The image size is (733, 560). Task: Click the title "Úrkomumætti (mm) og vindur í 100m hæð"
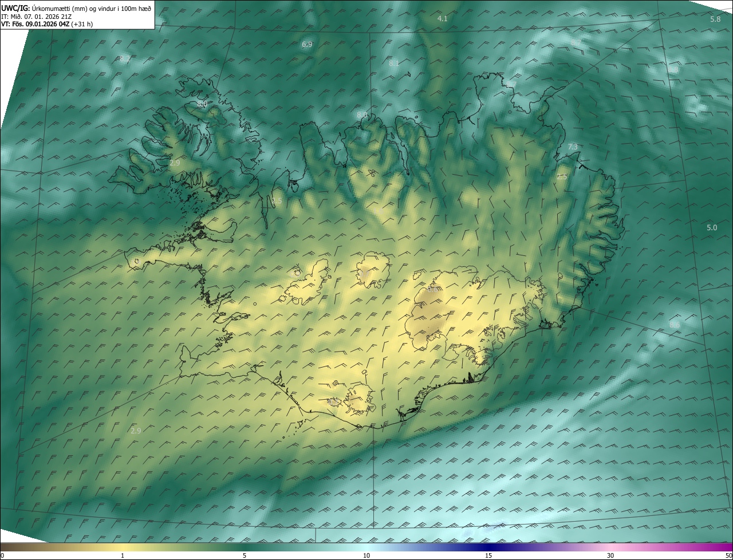[x=92, y=8]
